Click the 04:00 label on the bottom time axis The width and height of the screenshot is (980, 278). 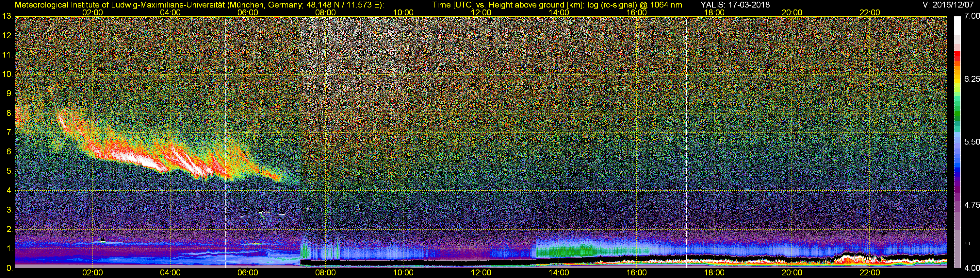pyautogui.click(x=170, y=273)
